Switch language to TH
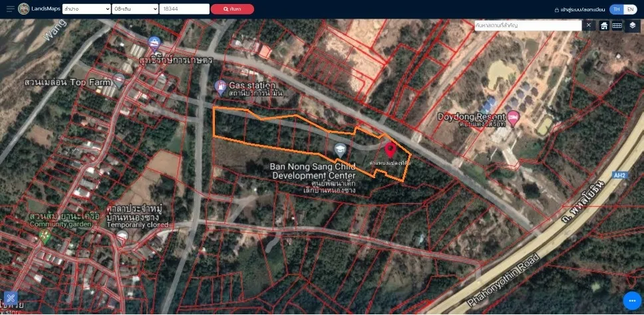644x315 pixels. point(617,9)
